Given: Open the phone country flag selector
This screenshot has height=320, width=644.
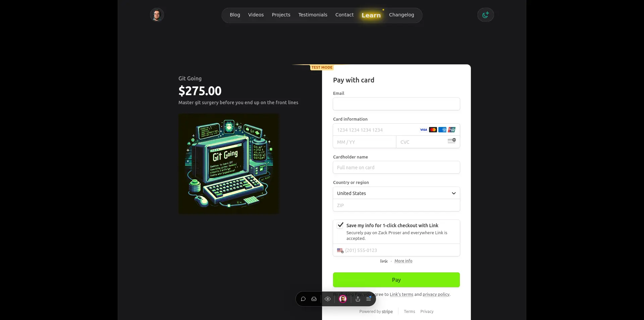Looking at the screenshot, I should [340, 250].
